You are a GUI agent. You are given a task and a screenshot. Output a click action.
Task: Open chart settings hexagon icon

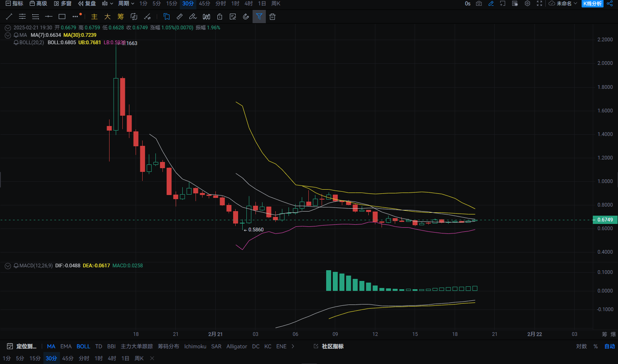527,3
